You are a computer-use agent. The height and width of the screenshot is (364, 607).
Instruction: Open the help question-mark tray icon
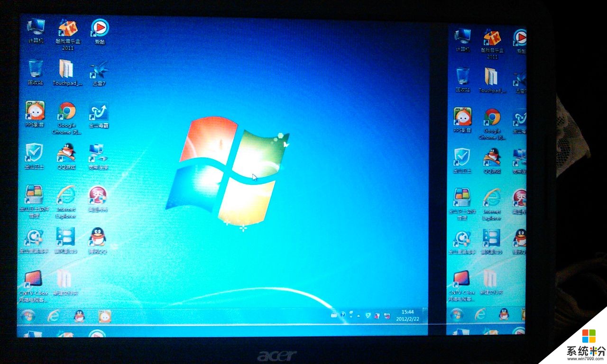point(342,315)
